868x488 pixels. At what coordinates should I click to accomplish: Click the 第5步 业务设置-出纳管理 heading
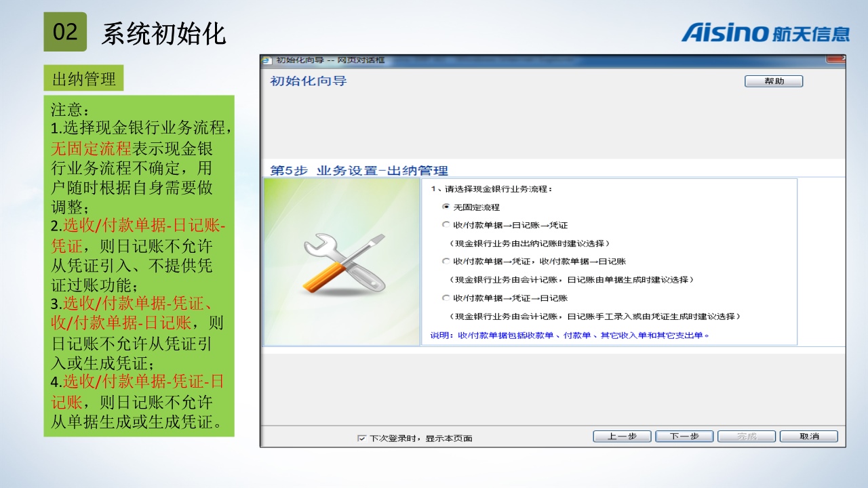359,171
